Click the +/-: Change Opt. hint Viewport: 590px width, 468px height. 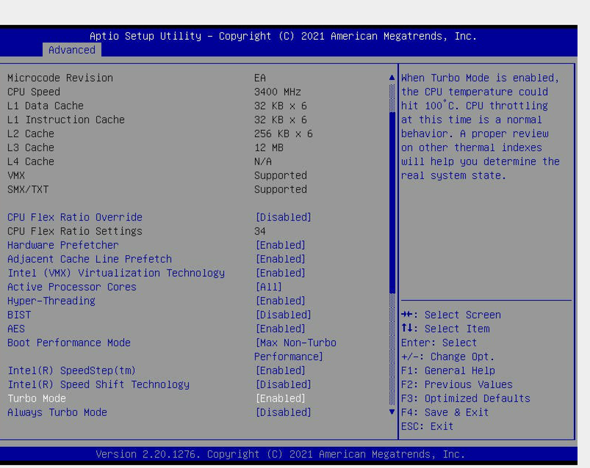448,356
